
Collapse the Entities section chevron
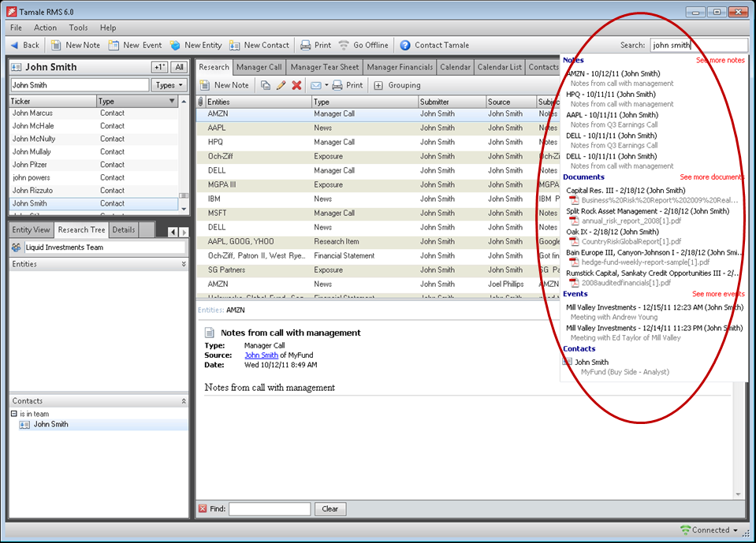click(184, 264)
